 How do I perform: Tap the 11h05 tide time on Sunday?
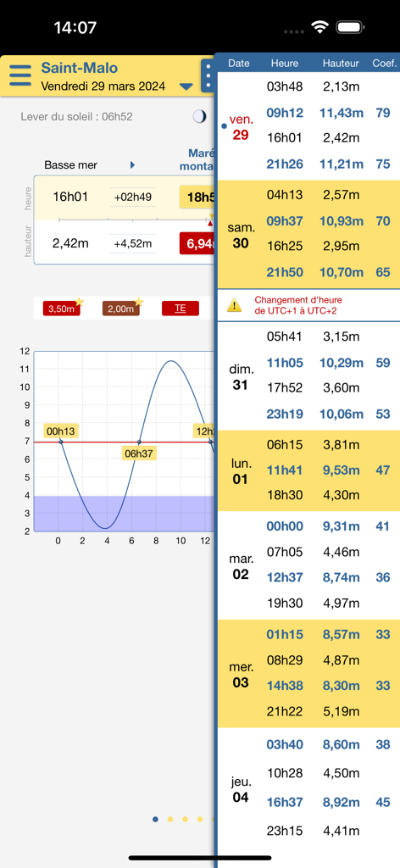285,363
